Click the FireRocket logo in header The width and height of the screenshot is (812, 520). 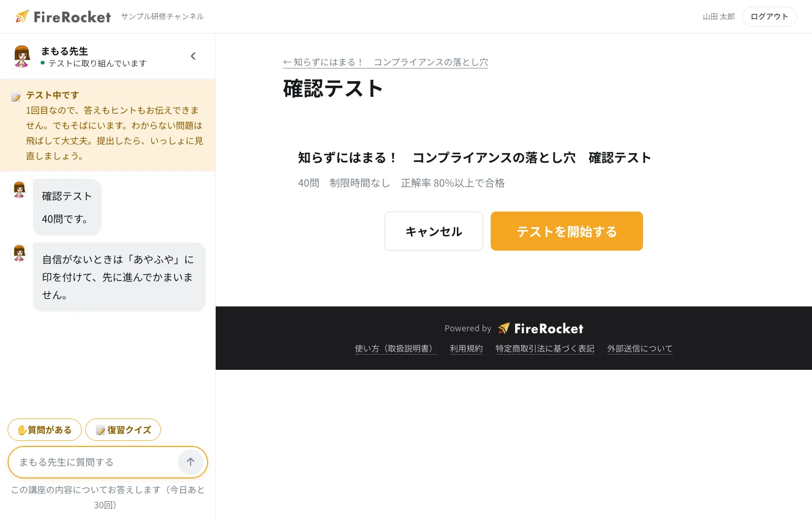coord(63,17)
